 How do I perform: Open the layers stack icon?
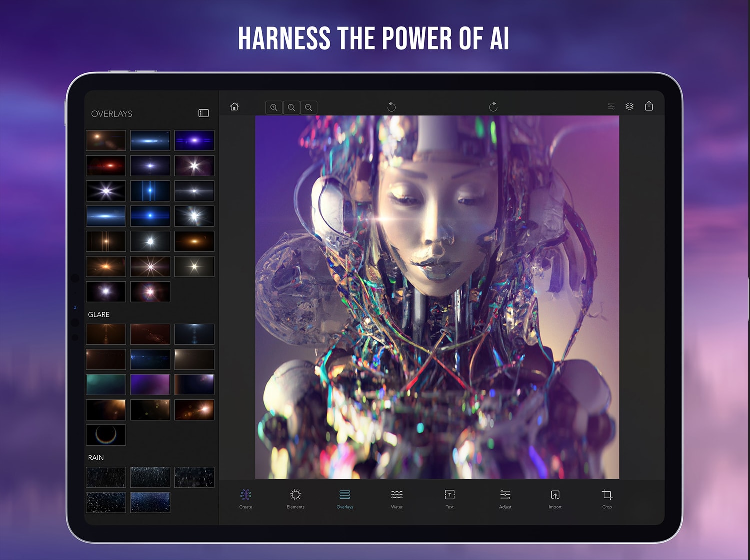pos(629,106)
